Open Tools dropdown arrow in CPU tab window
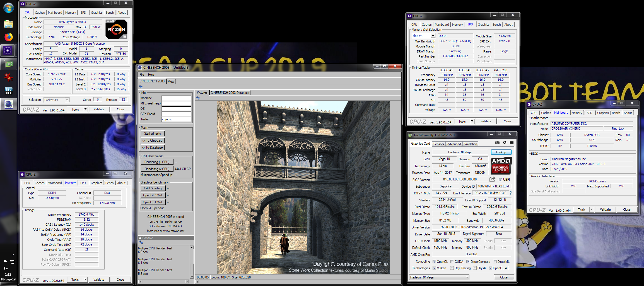Image resolution: width=644 pixels, height=286 pixels. [x=85, y=109]
